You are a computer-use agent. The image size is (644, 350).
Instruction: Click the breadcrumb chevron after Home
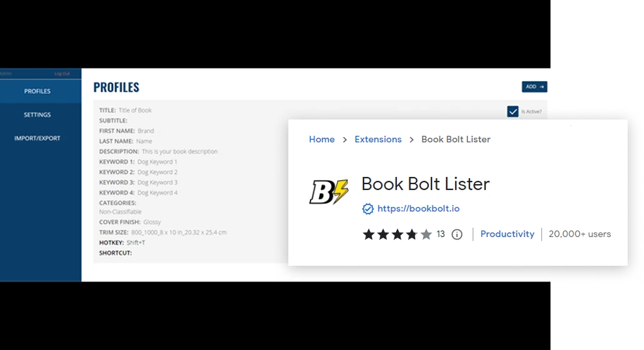tap(345, 140)
